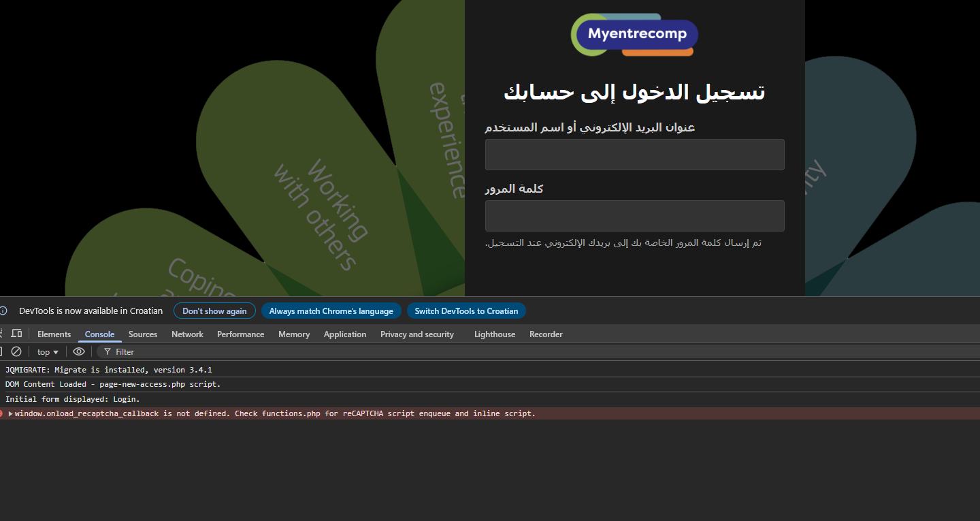Click the Initial form displayed: Login message
The height and width of the screenshot is (521, 980).
[x=73, y=399]
